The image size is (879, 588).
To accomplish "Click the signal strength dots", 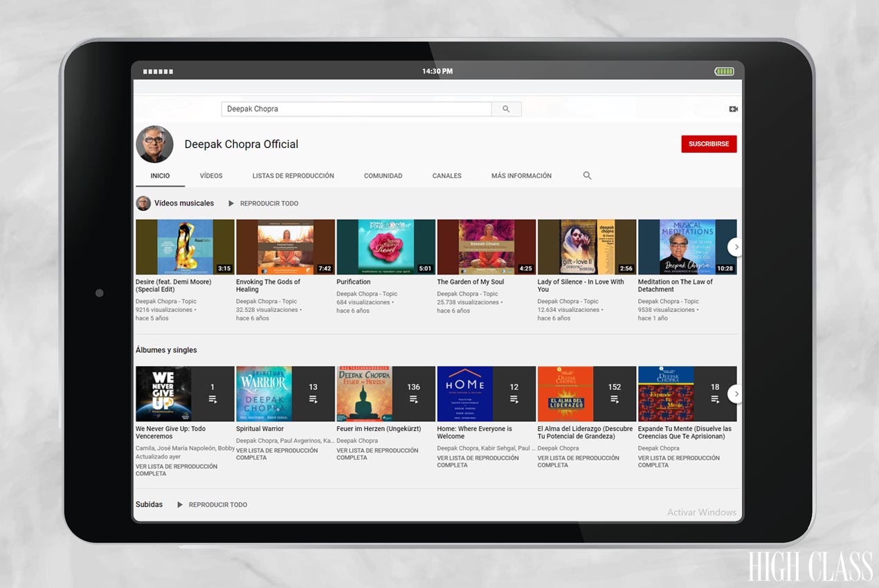I will click(x=158, y=71).
